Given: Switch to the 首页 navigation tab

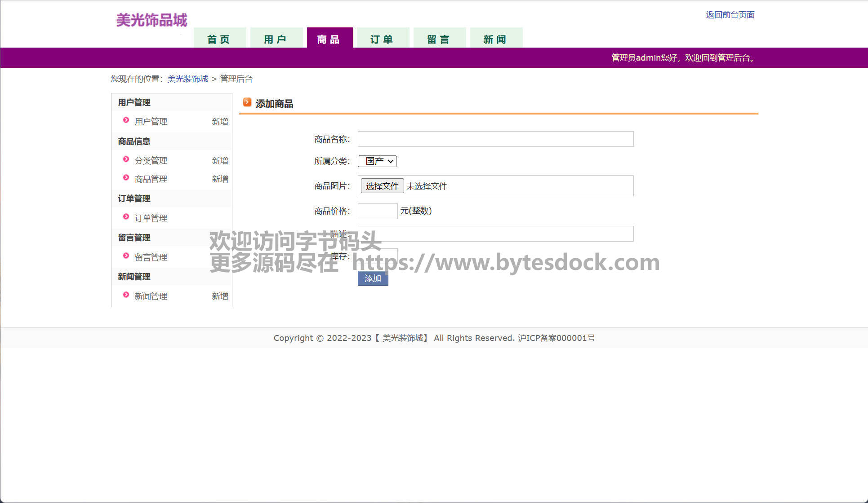Looking at the screenshot, I should (219, 39).
